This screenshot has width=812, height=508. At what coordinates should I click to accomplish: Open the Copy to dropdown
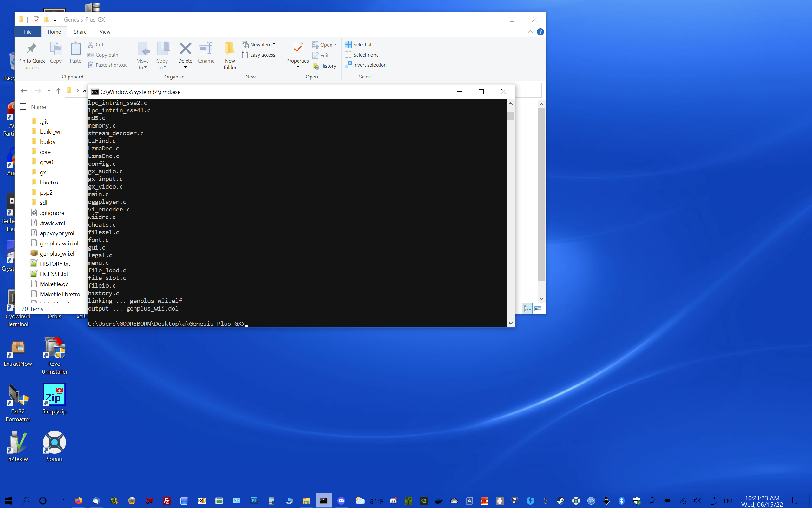pyautogui.click(x=162, y=56)
